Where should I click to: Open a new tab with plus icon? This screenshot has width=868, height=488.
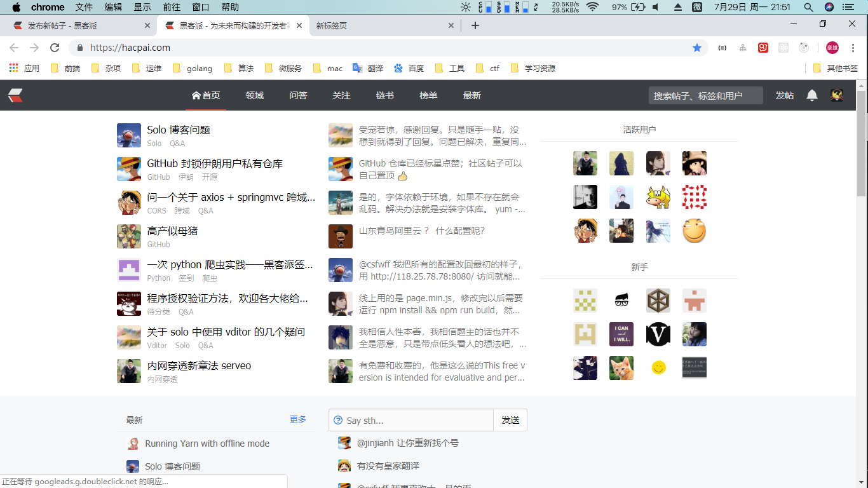click(475, 25)
